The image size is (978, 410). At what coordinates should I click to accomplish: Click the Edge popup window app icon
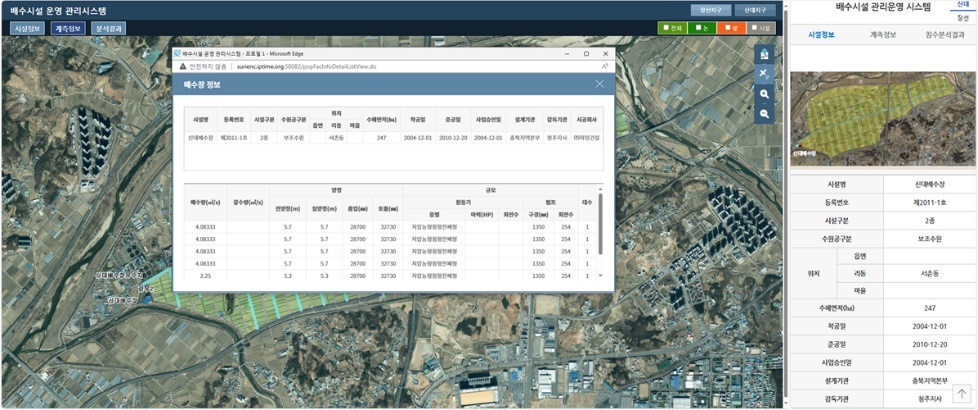click(x=177, y=52)
